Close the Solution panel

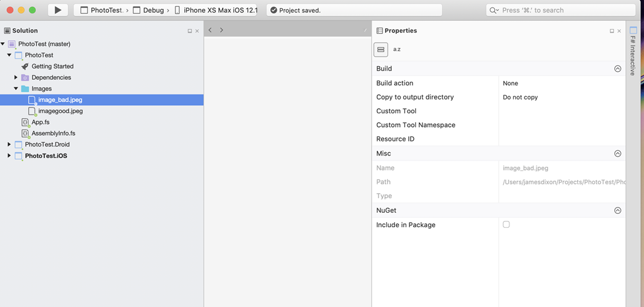[197, 31]
